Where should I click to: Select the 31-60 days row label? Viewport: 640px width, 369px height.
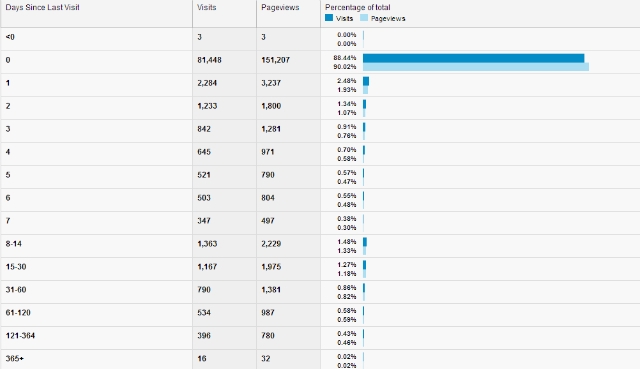tap(16, 289)
